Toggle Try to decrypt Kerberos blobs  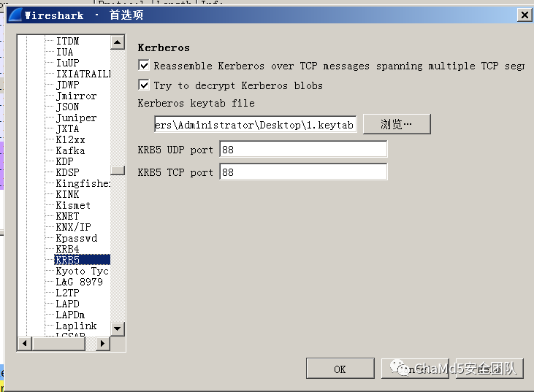coord(144,85)
